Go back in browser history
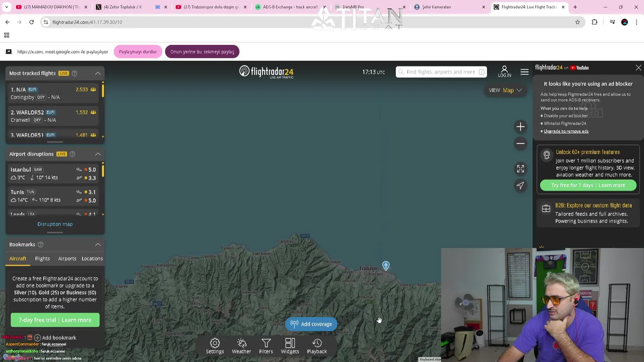The height and width of the screenshot is (362, 644). 8,22
